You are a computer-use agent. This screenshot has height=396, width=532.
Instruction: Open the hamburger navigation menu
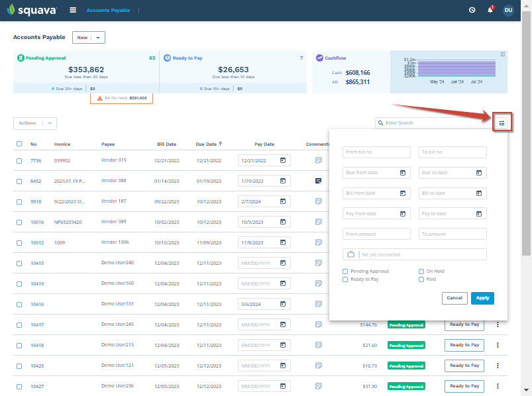[x=73, y=10]
